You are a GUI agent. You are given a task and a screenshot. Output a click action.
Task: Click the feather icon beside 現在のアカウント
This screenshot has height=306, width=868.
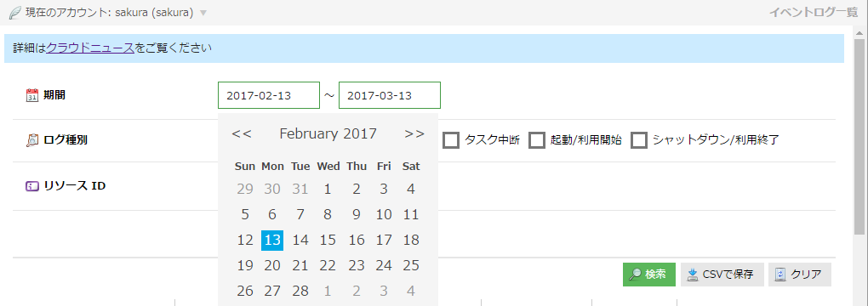(15, 13)
